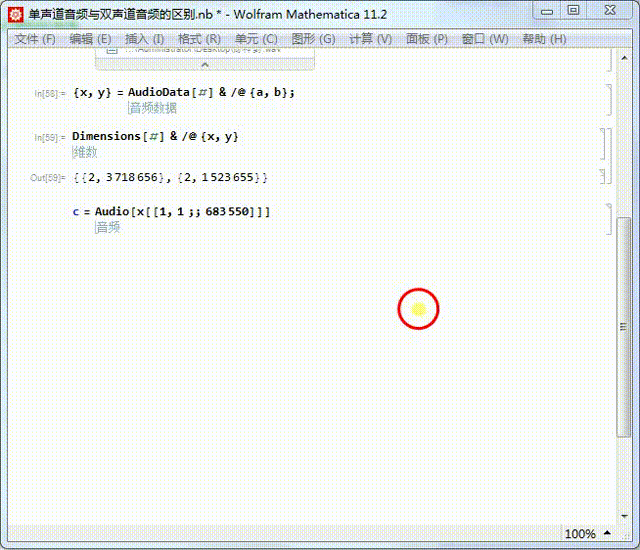Click the vertical scrollbar thumb
640x550 pixels.
[624, 327]
